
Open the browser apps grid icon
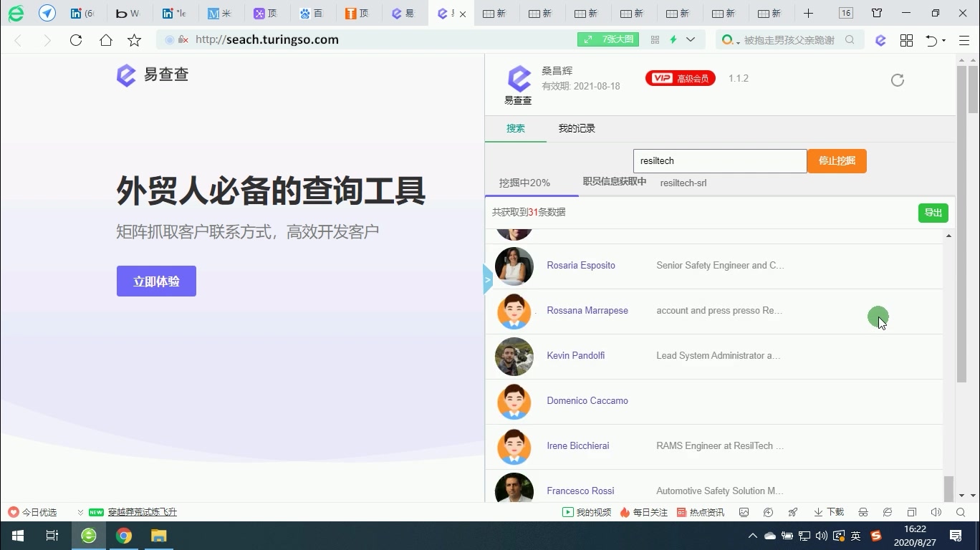click(906, 40)
